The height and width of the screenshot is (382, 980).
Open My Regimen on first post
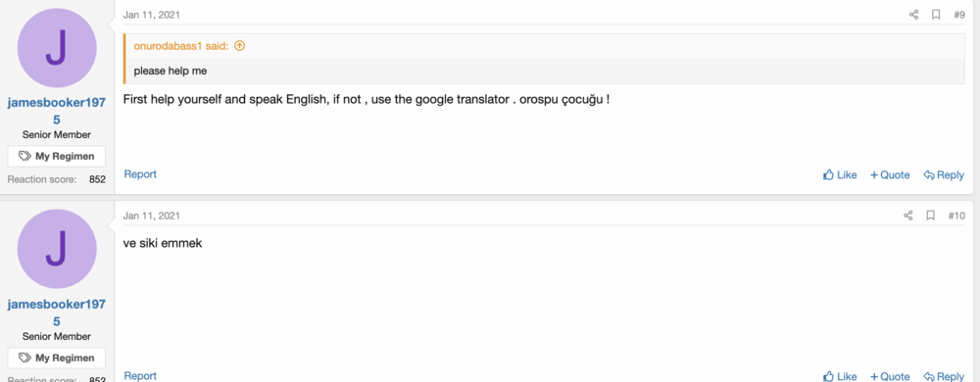(x=56, y=156)
